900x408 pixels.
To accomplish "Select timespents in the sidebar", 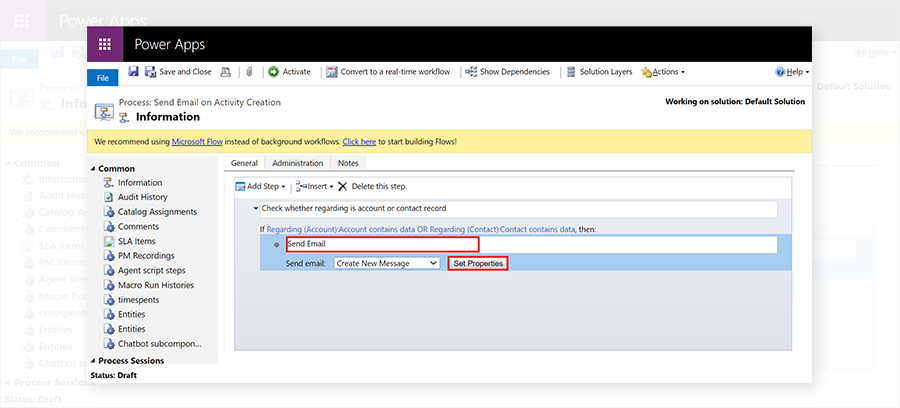I will pos(139,300).
